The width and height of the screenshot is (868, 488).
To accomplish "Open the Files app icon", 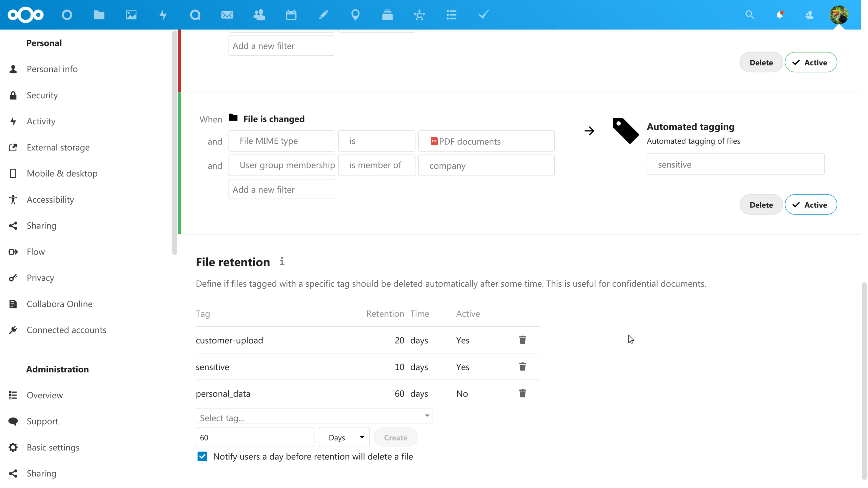I will [99, 15].
